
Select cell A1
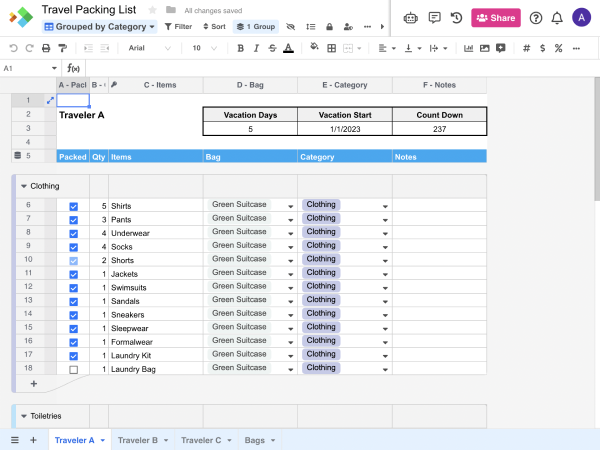[x=73, y=100]
